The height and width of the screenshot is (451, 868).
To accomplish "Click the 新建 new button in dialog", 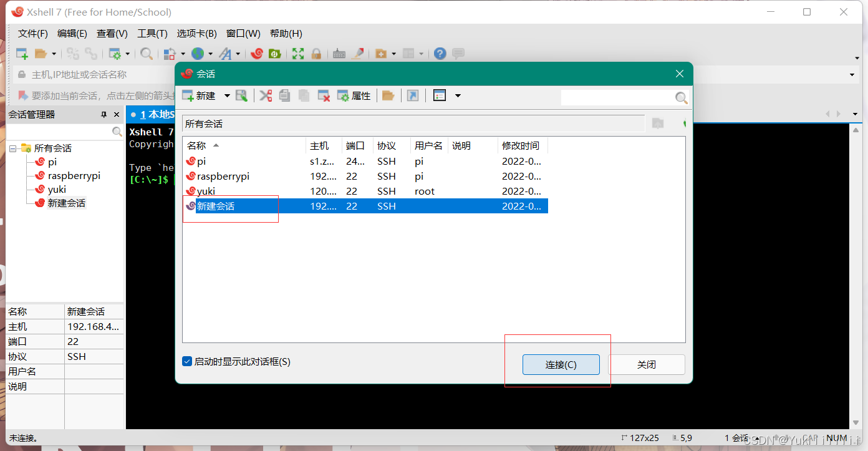I will tap(198, 95).
